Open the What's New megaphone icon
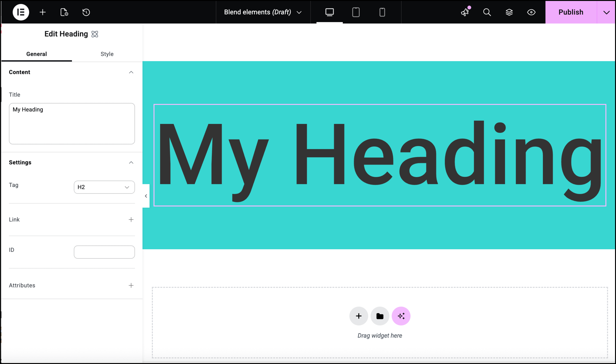Image resolution: width=616 pixels, height=364 pixels. pos(465,12)
